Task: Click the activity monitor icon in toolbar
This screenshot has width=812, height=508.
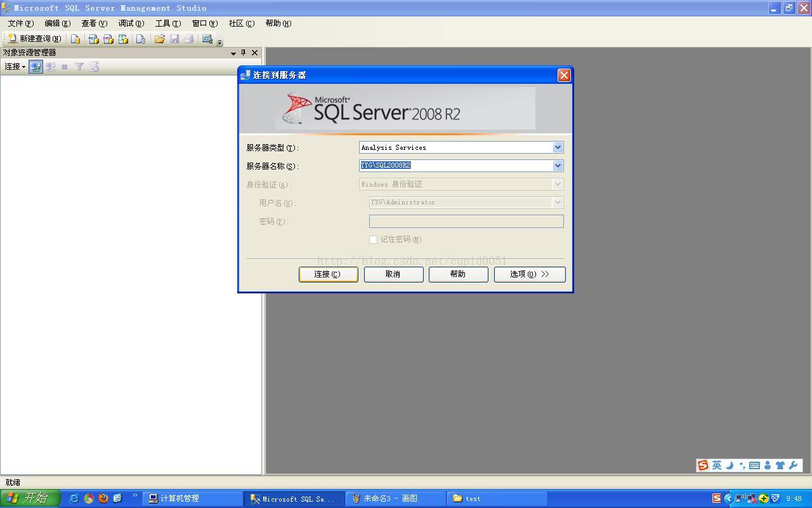Action: (x=207, y=39)
